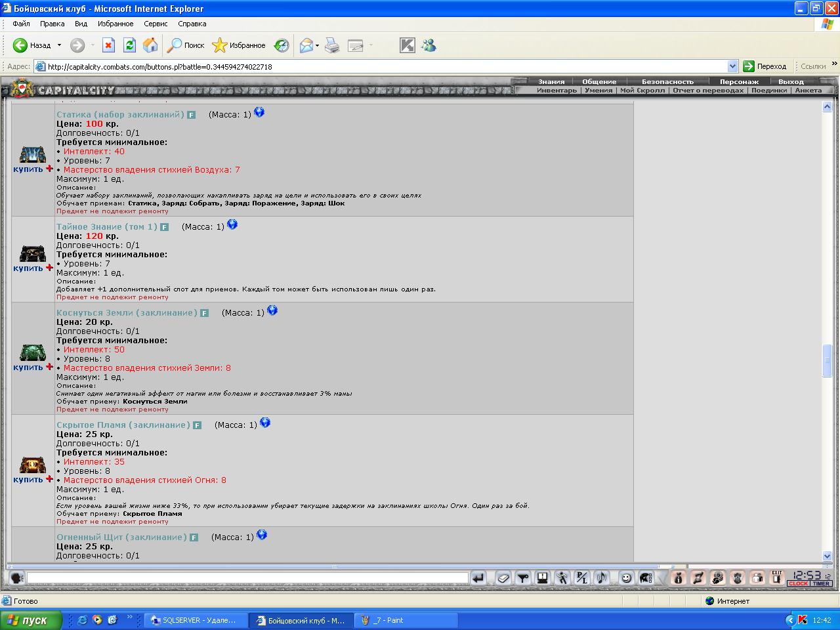
Task: Click the friends figures icon
Action: 757,578
